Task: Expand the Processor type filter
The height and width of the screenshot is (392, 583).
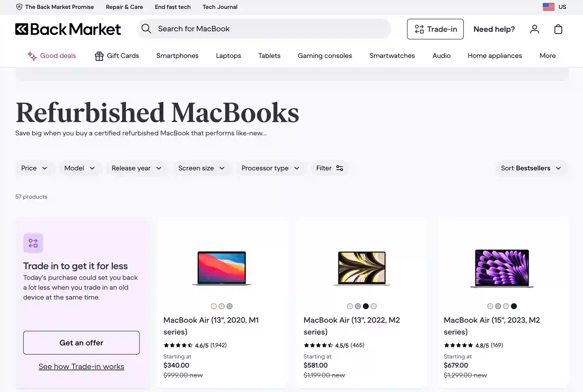Action: (271, 168)
